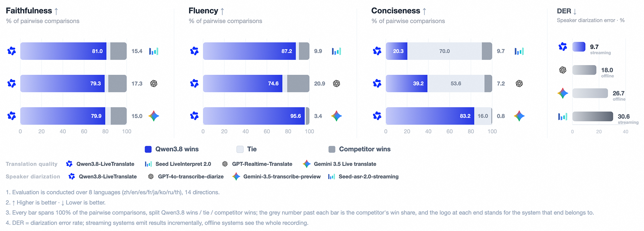This screenshot has height=231, width=644.
Task: Click the Qwen icon left of the Fluency 87.2 bar
Action: [194, 51]
